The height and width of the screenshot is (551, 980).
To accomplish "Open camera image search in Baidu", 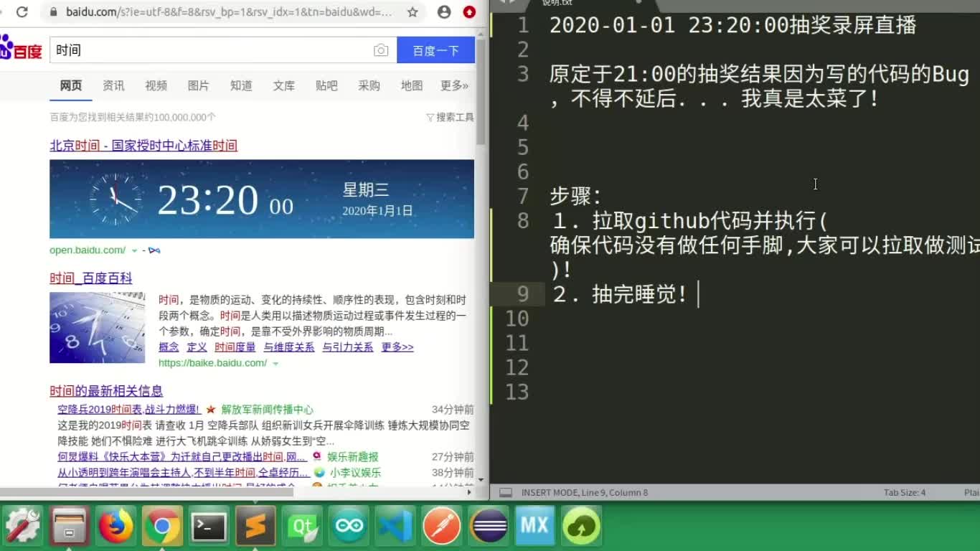I will (x=381, y=50).
